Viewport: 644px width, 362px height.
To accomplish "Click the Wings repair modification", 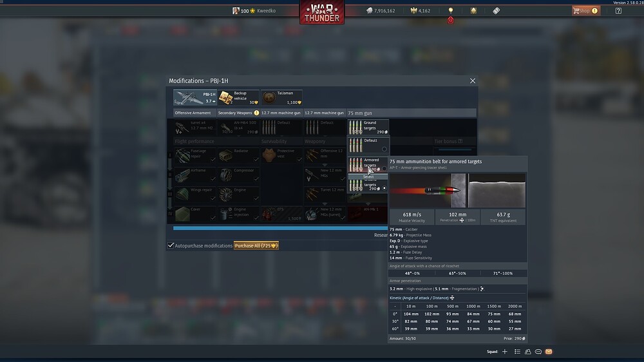I will pos(195,195).
